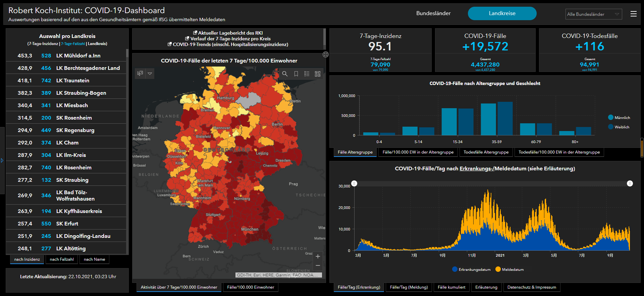Click the Bundesländer view button
This screenshot has width=644, height=296.
pyautogui.click(x=433, y=13)
